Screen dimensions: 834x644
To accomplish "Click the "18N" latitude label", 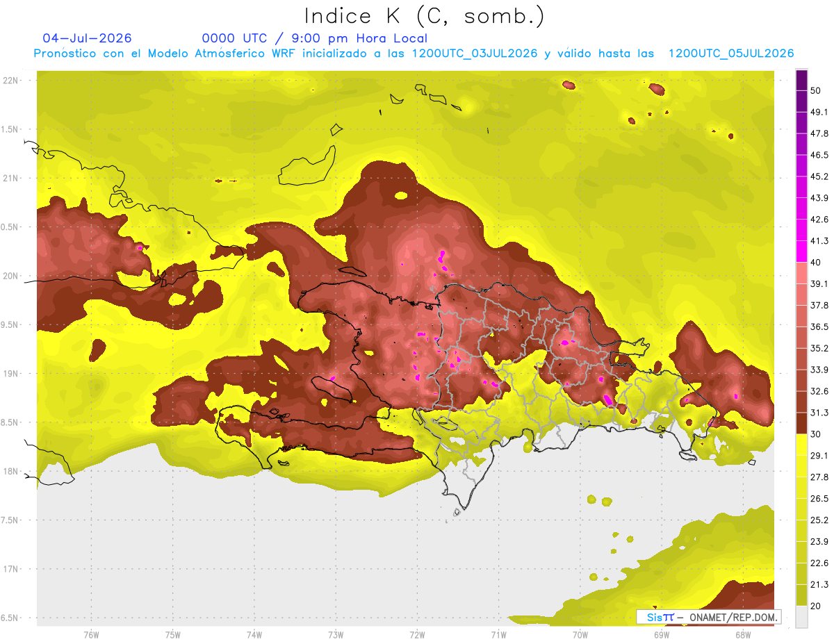I will [x=10, y=471].
